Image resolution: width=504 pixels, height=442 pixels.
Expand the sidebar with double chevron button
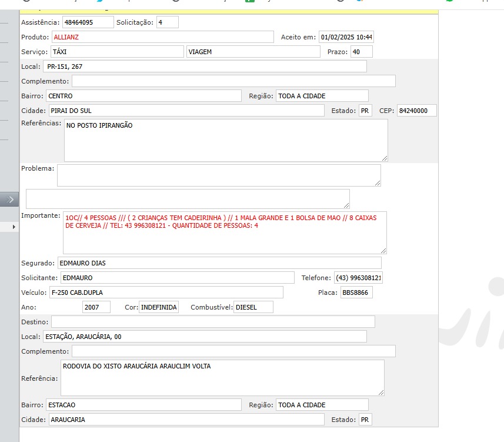[x=9, y=200]
